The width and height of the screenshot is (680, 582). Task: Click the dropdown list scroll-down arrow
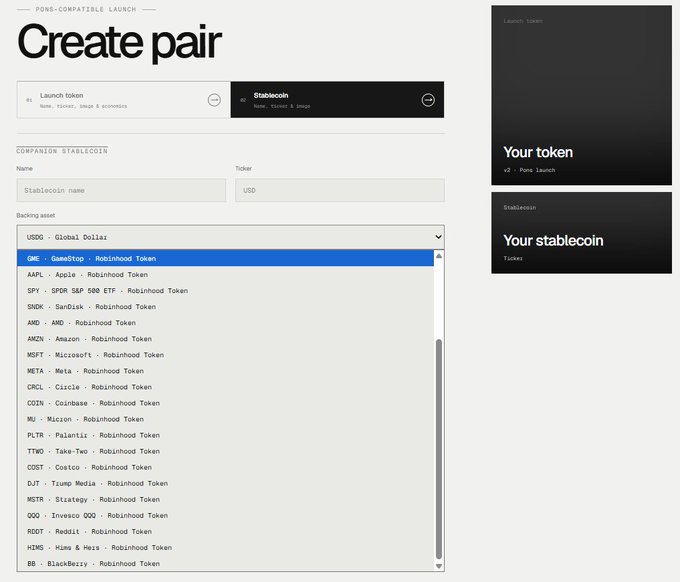pyautogui.click(x=439, y=566)
